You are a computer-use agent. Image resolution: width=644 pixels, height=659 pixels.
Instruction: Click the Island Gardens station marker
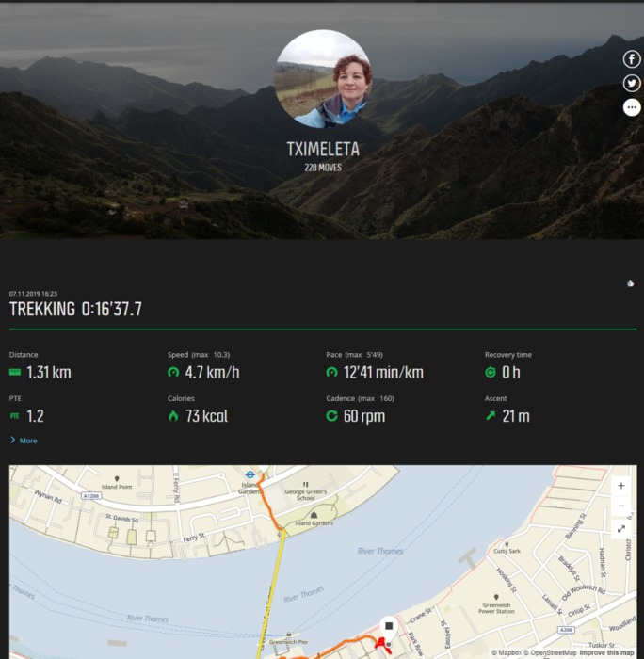tap(250, 474)
